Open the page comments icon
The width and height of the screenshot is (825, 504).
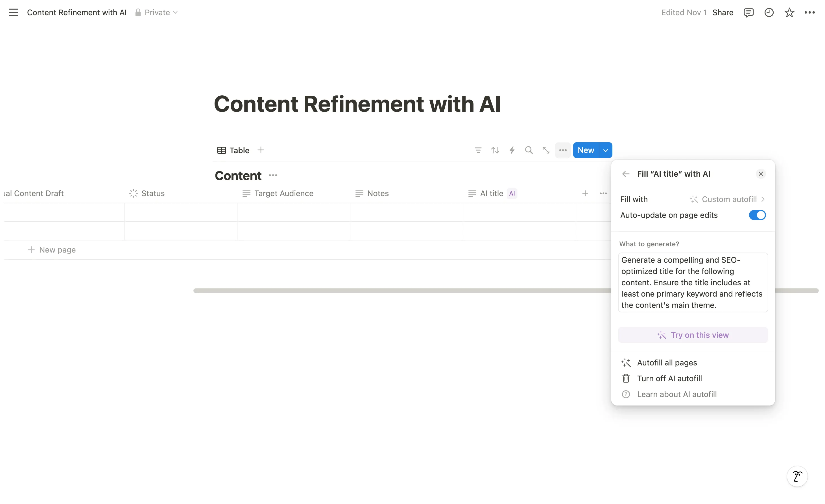pyautogui.click(x=748, y=12)
